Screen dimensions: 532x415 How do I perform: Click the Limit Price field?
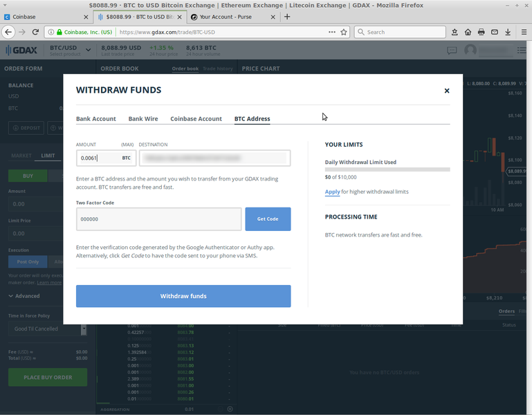tap(35, 234)
